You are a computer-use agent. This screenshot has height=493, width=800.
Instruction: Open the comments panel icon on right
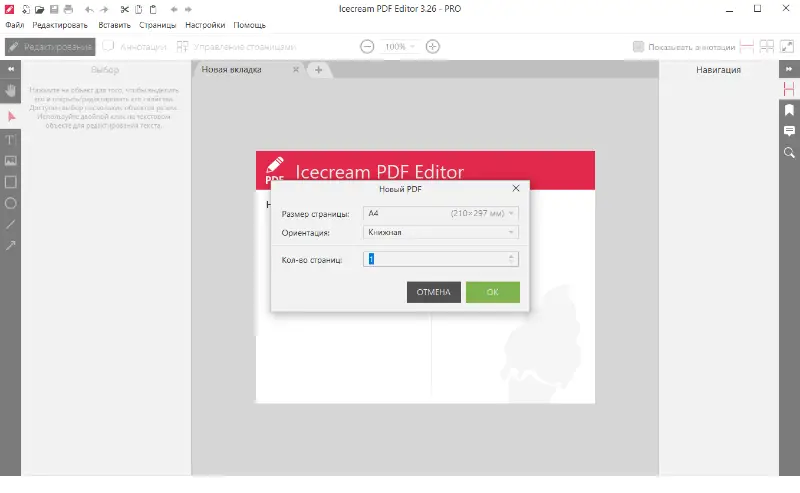click(x=789, y=131)
